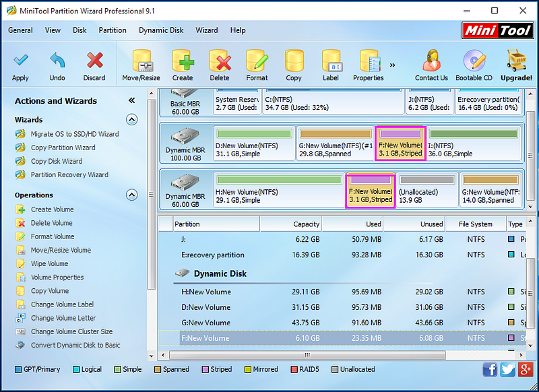Select G:New Volume 29.8 GB Spanned block
Image resolution: width=539 pixels, height=392 pixels.
pos(336,143)
